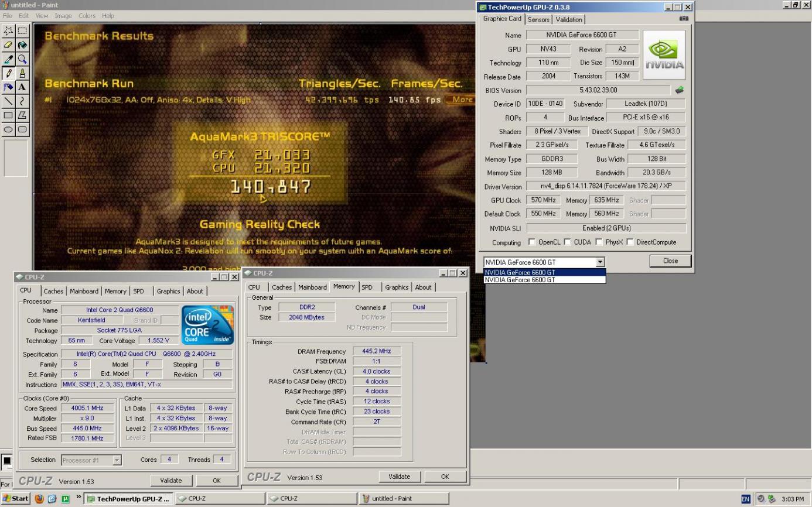Open Paint's Image menu
This screenshot has height=507, width=812.
tap(63, 16)
